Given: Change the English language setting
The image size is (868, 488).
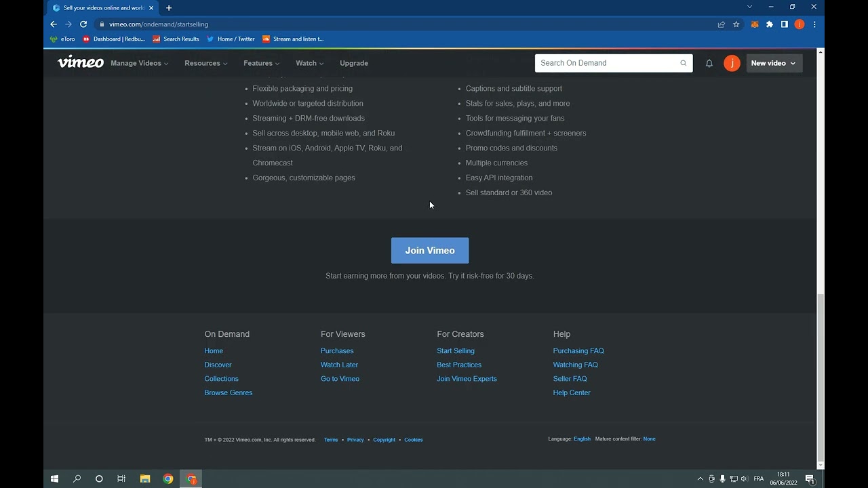Looking at the screenshot, I should click(582, 439).
